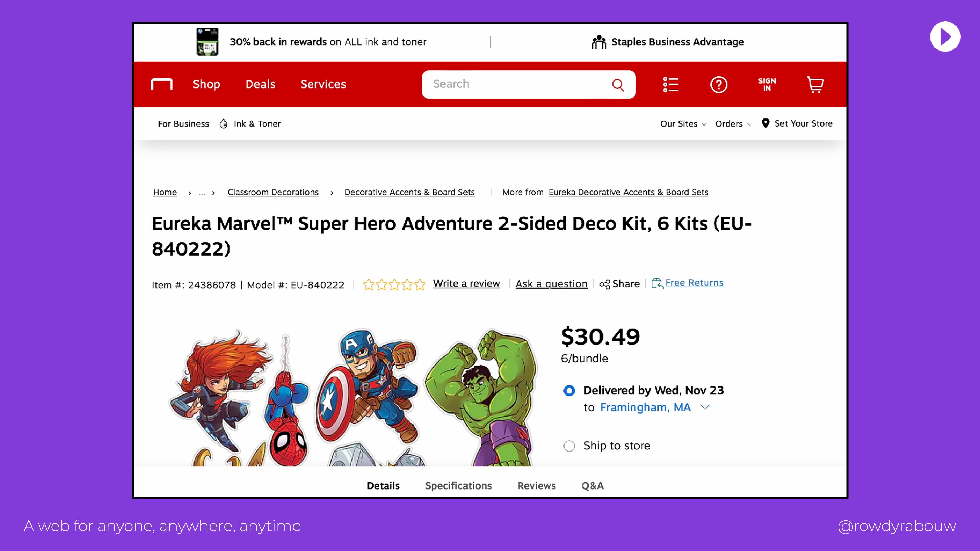980x551 pixels.
Task: Expand the Orders dropdown
Action: point(733,124)
